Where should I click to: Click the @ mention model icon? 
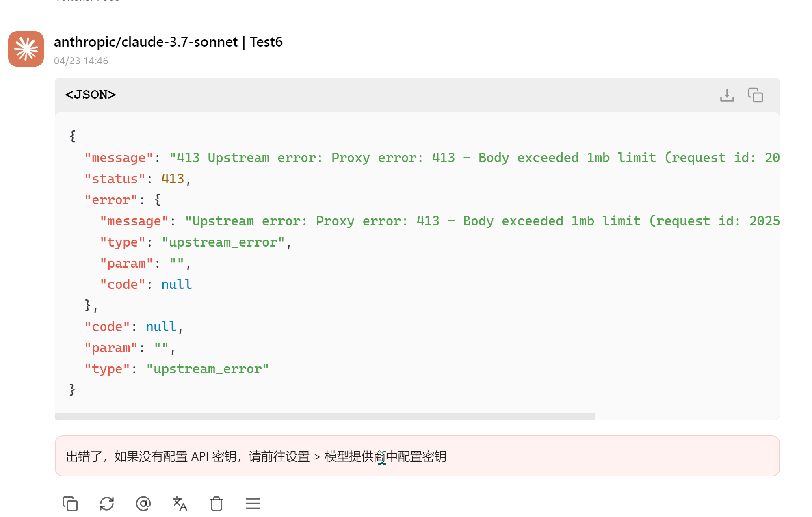143,504
